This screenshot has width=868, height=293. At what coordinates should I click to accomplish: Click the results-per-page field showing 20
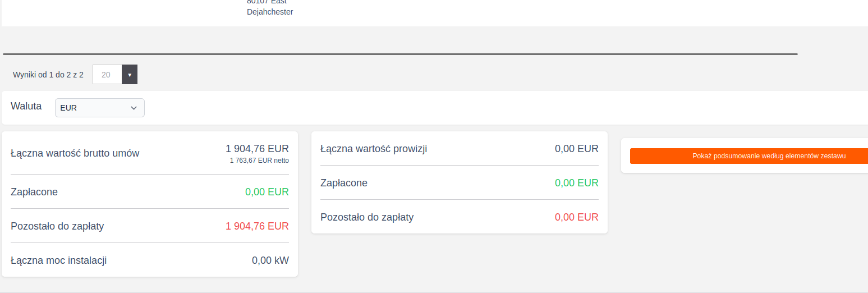pos(107,75)
